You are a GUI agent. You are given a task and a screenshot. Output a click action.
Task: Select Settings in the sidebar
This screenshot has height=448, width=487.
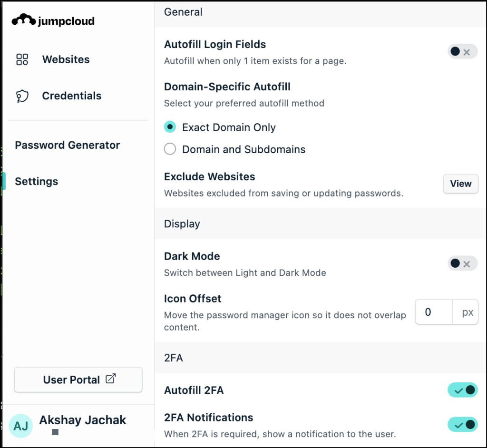(x=36, y=182)
